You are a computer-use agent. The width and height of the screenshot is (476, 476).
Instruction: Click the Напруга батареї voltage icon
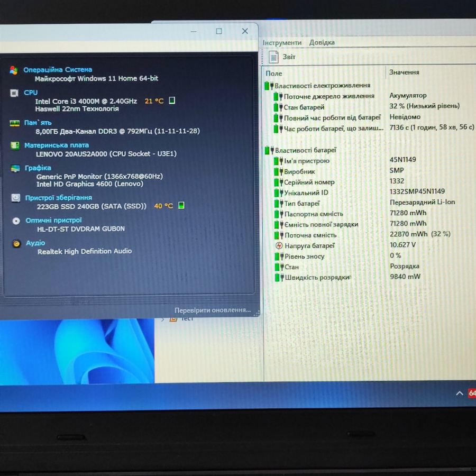279,245
